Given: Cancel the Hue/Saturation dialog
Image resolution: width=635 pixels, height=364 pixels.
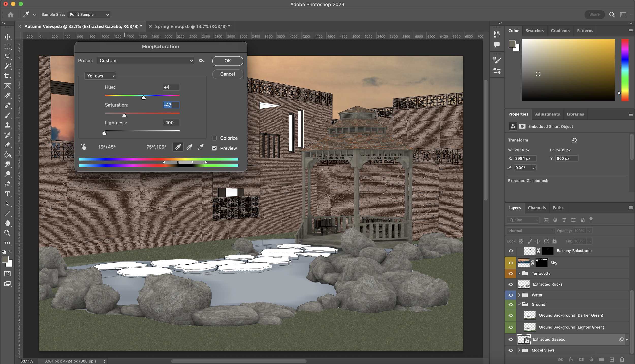Looking at the screenshot, I should [x=228, y=74].
